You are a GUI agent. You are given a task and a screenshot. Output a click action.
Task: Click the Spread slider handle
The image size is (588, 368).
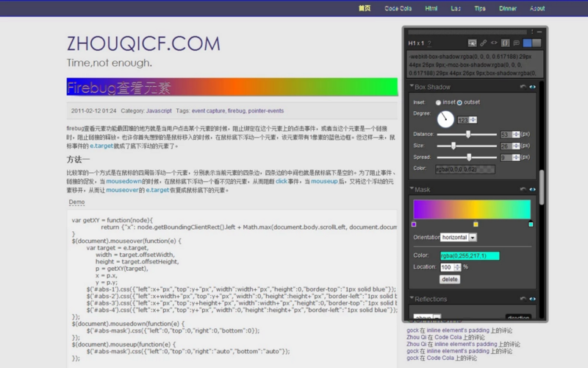[x=469, y=158]
